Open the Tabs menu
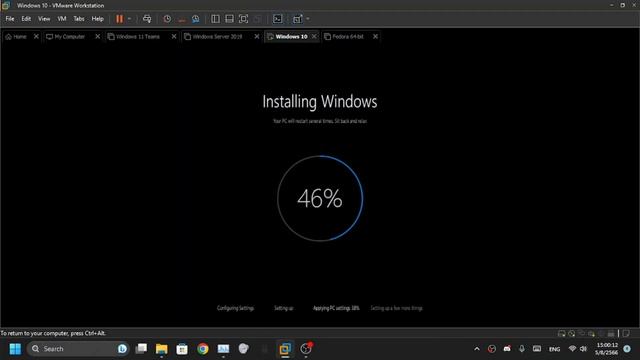640x360 pixels. click(79, 19)
